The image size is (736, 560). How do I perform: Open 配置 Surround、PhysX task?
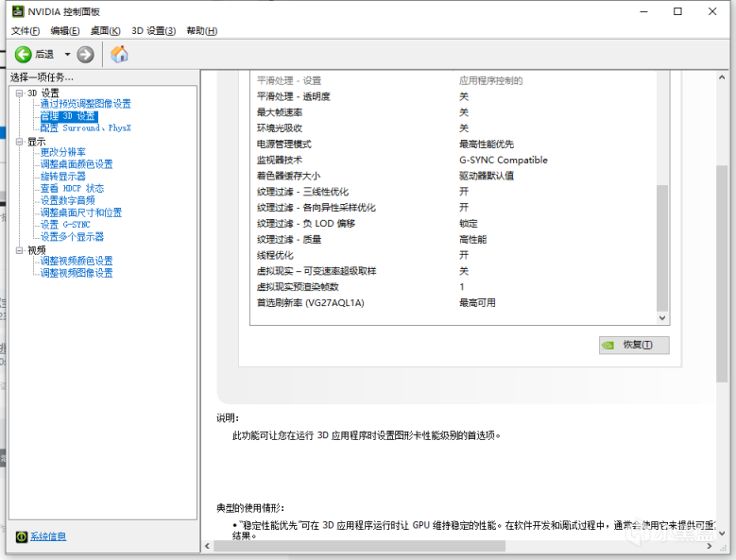point(85,128)
